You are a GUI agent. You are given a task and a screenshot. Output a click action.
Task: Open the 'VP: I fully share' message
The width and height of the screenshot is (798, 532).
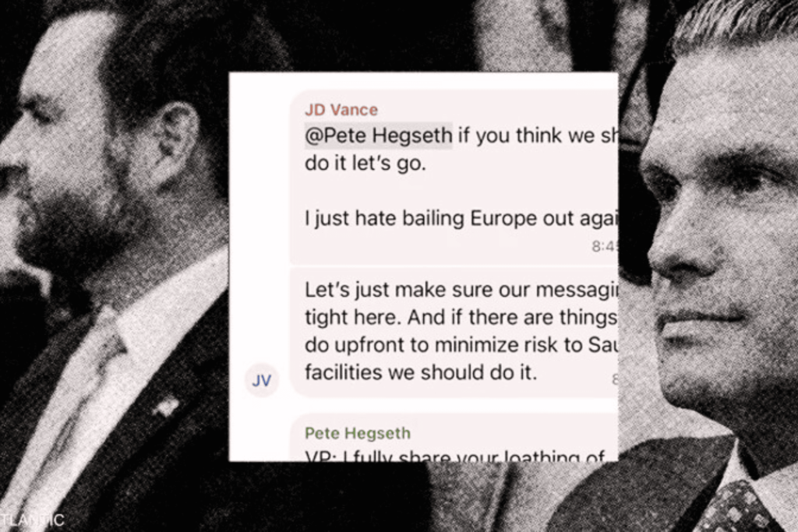[454, 456]
